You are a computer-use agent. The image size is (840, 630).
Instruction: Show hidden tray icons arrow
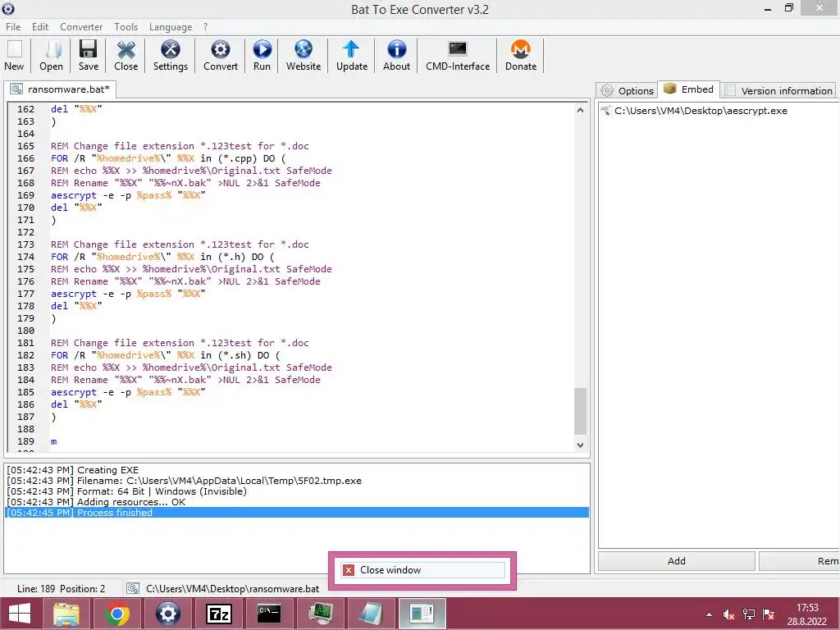(x=710, y=614)
